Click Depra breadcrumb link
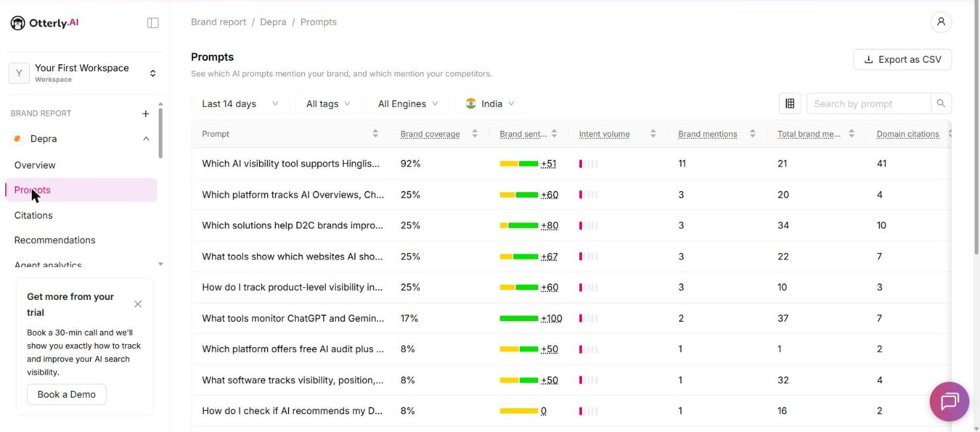Viewport: 980px width, 432px height. [x=273, y=22]
